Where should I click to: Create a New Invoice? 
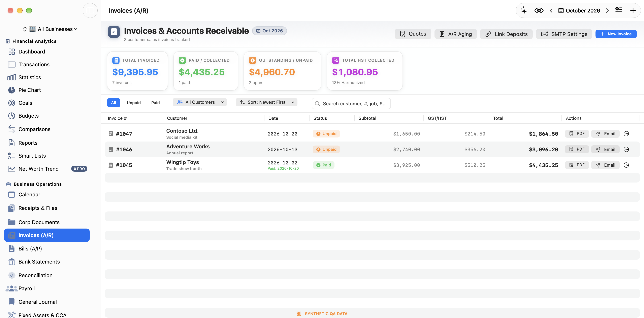(x=616, y=34)
